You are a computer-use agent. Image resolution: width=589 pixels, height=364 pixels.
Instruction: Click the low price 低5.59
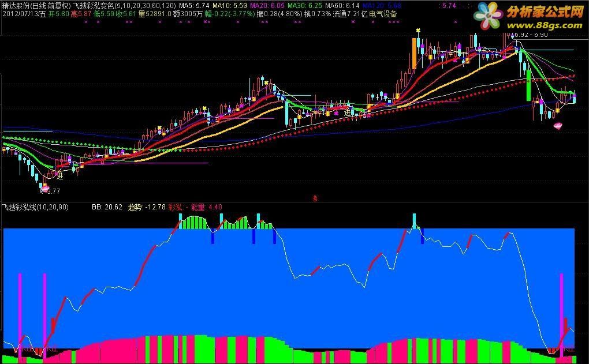(104, 14)
